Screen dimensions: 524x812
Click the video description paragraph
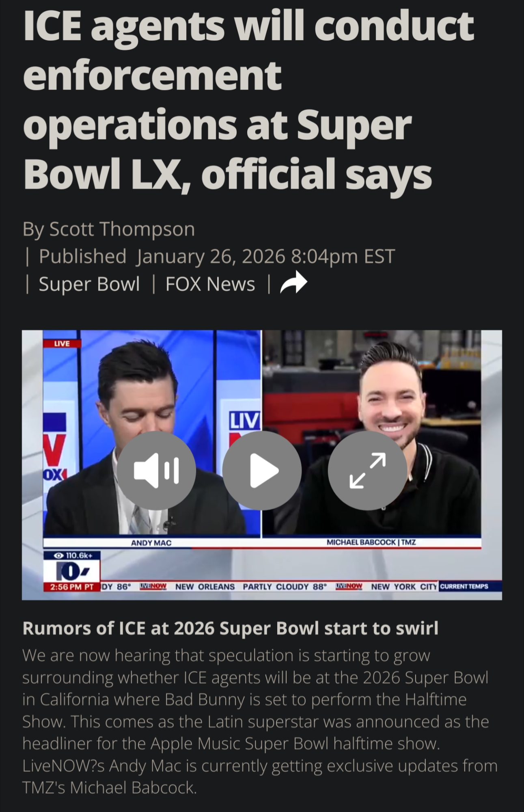(x=260, y=721)
